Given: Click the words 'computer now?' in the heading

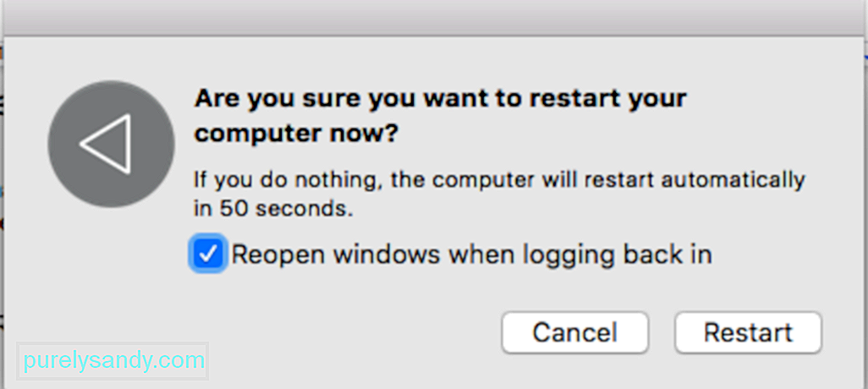Looking at the screenshot, I should [296, 134].
